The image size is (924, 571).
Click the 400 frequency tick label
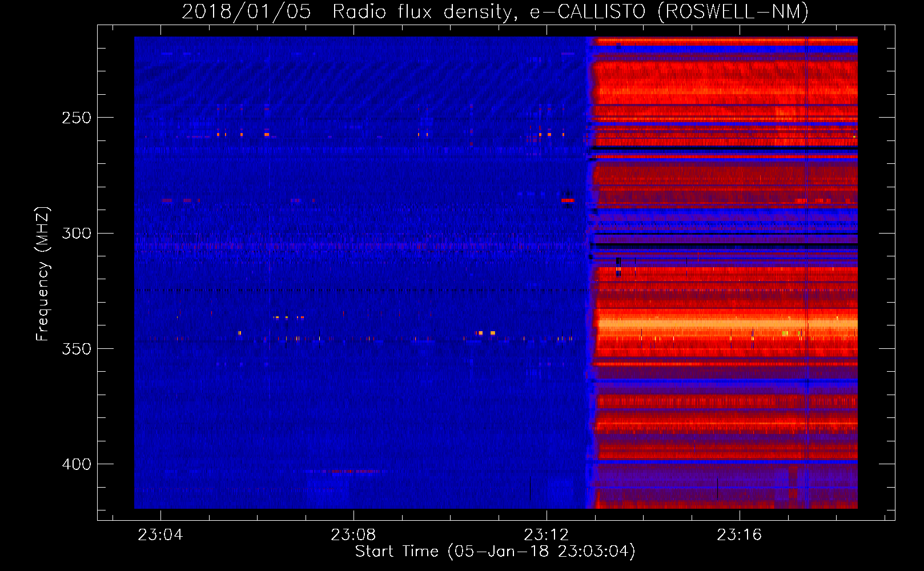[77, 464]
